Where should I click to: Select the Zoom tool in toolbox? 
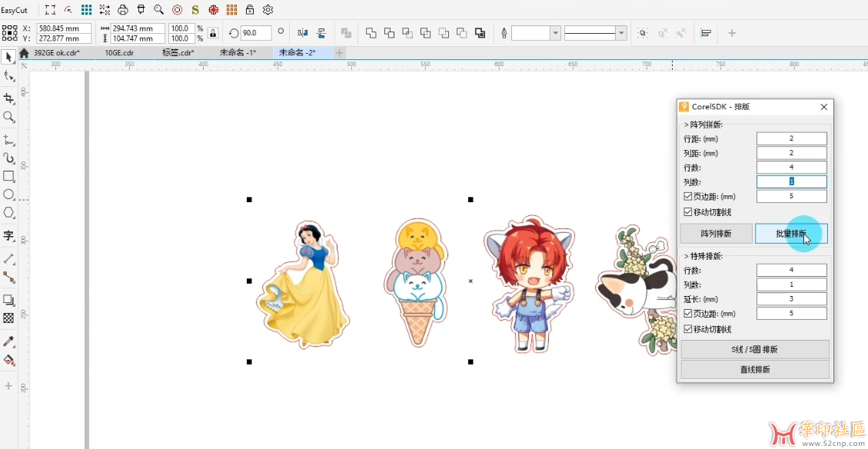pyautogui.click(x=8, y=117)
